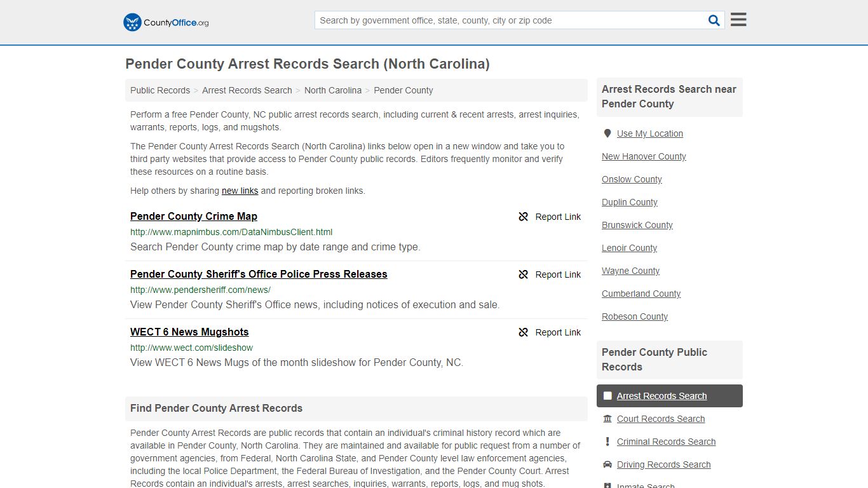
Task: Click broken link icon for WECT 6 News Mugshots
Action: (x=524, y=332)
